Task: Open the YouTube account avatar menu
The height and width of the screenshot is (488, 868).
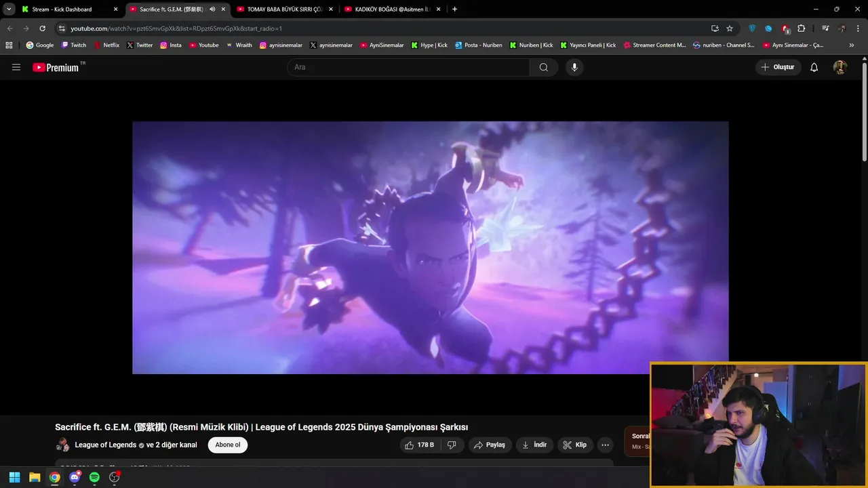Action: click(840, 67)
